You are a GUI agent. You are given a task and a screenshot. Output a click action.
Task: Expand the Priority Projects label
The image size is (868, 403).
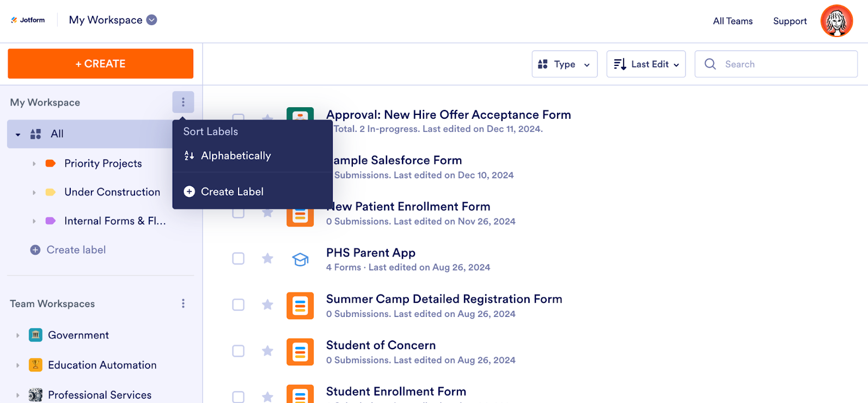pos(34,163)
